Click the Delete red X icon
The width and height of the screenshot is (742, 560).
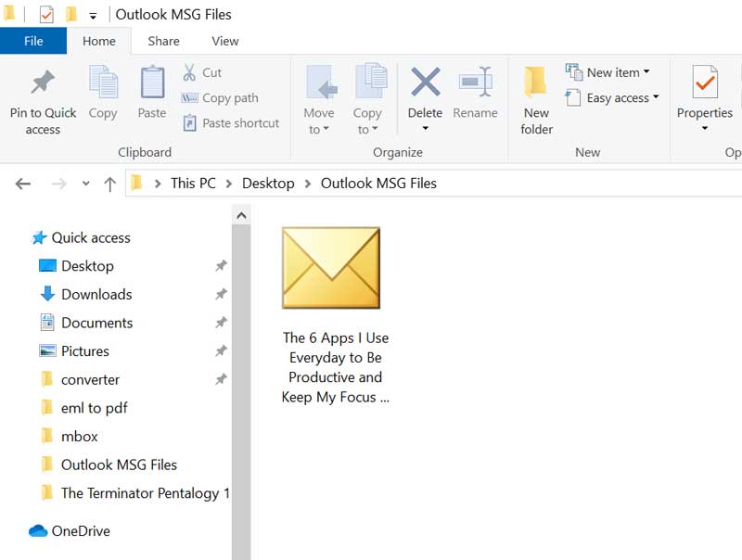pos(426,82)
